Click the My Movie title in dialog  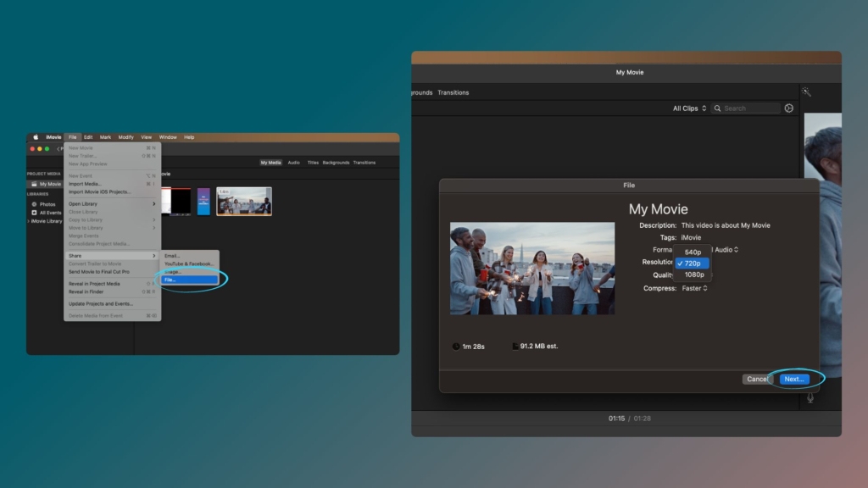[658, 209]
